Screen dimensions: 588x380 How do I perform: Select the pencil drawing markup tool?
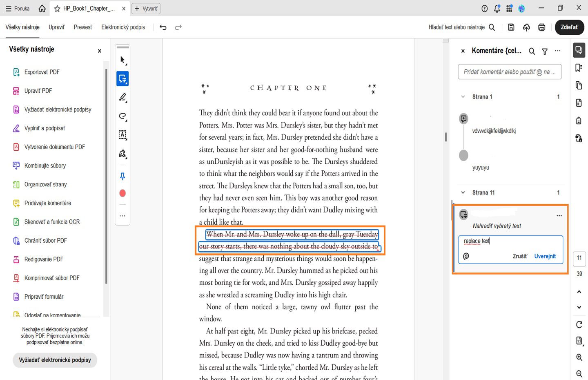(x=122, y=97)
